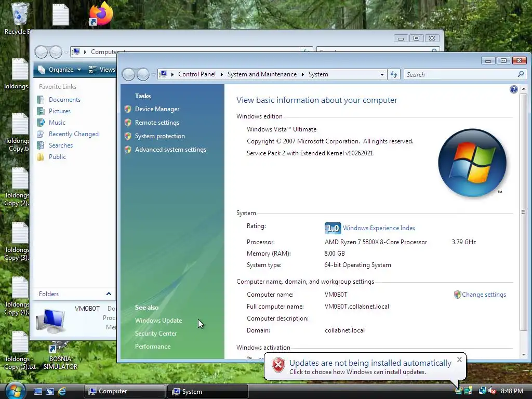Click the 8:48 PM clock
The image size is (532, 399).
point(512,391)
